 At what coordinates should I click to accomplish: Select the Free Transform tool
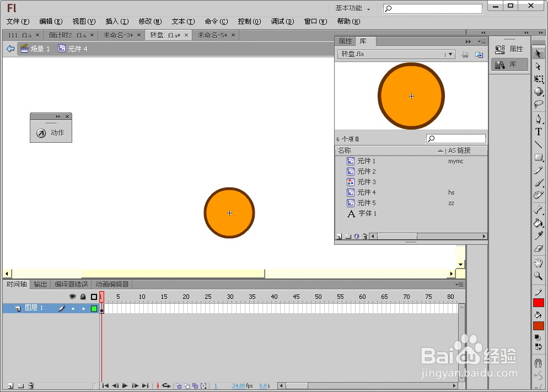point(539,78)
